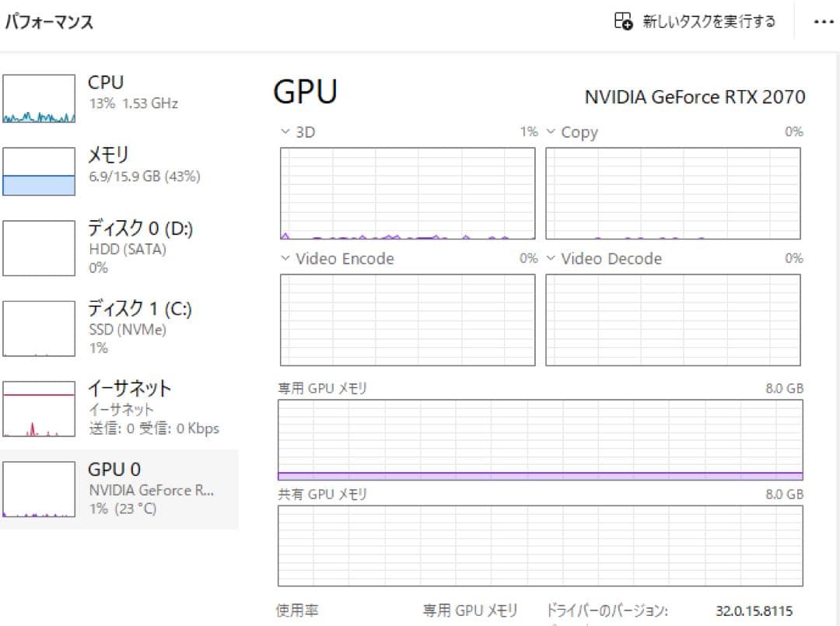Select the イーサネット entry label

tap(129, 388)
